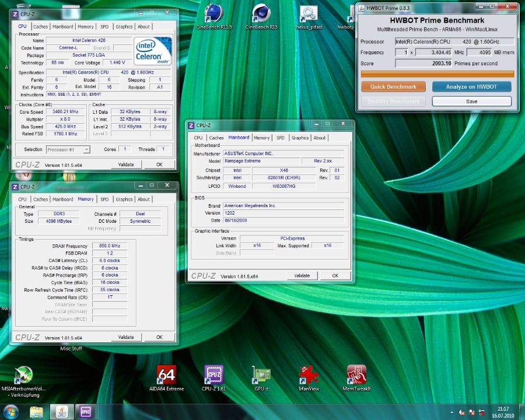Image resolution: width=525 pixels, height=420 pixels.
Task: Launch the MemTweakIt desktop shortcut
Action: [356, 378]
